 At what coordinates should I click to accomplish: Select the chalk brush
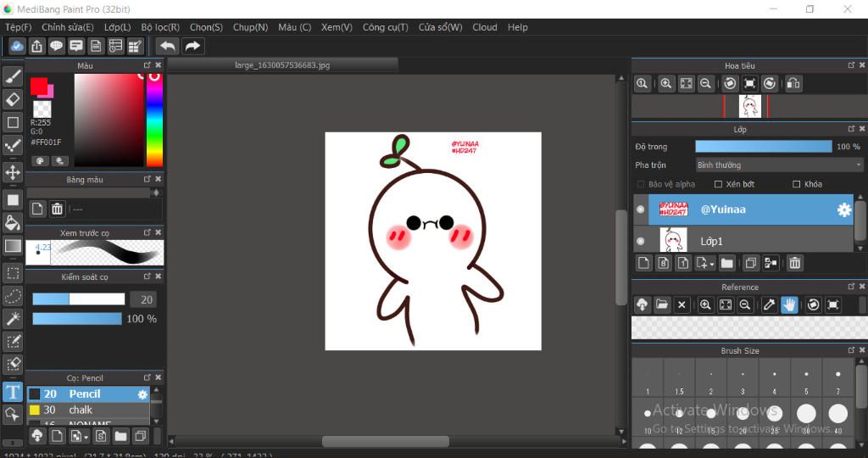pos(88,410)
